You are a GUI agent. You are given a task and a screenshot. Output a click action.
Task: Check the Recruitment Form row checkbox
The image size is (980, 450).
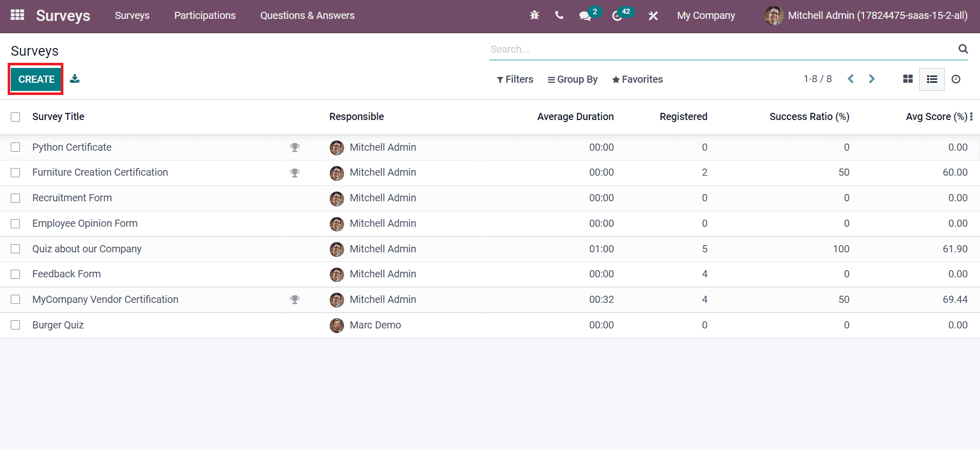click(x=15, y=198)
